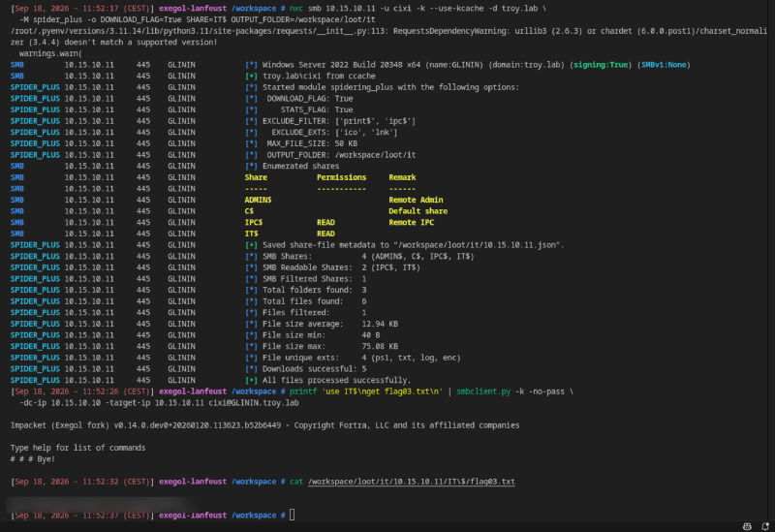This screenshot has height=532, width=775.
Task: Click the terminal cursor at the last prompt
Action: 293,515
